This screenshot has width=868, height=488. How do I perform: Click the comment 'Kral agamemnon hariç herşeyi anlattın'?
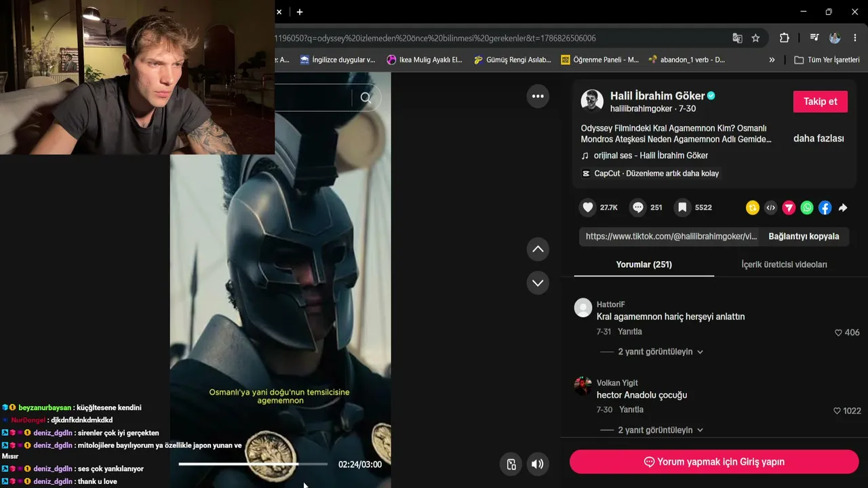(x=671, y=317)
